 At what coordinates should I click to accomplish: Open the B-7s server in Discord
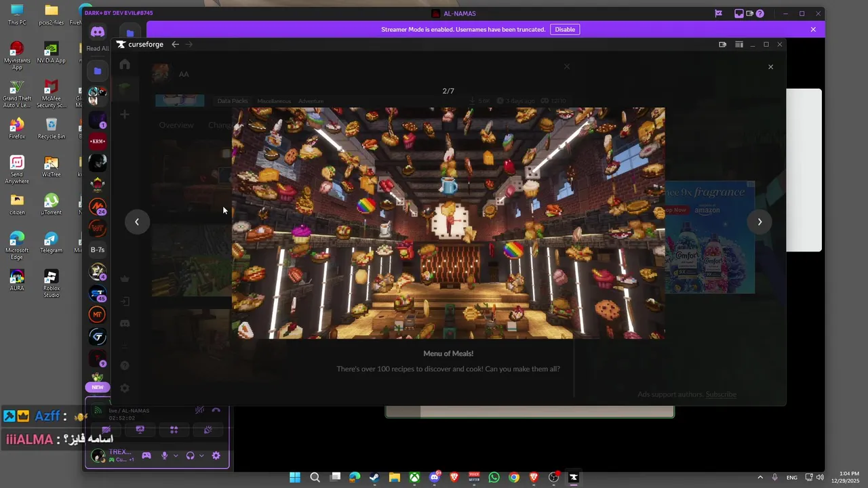(98, 249)
